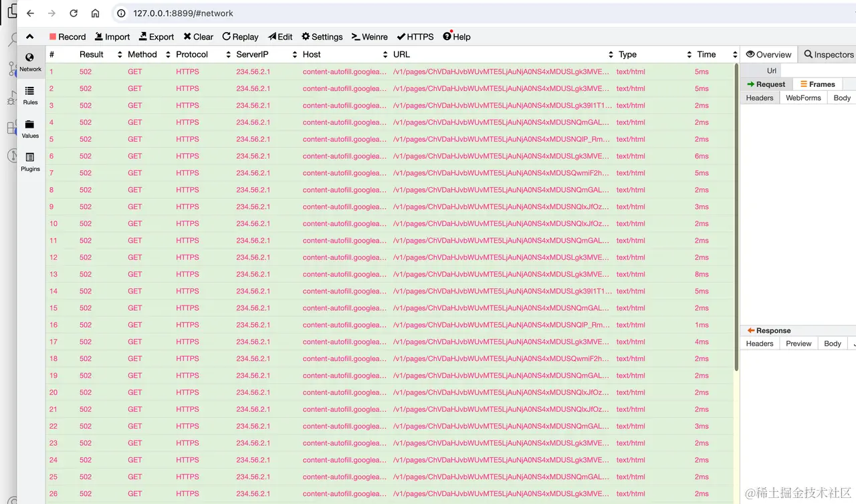Click the sort arrows on the Type column
Image resolution: width=856 pixels, height=504 pixels.
[x=689, y=55]
